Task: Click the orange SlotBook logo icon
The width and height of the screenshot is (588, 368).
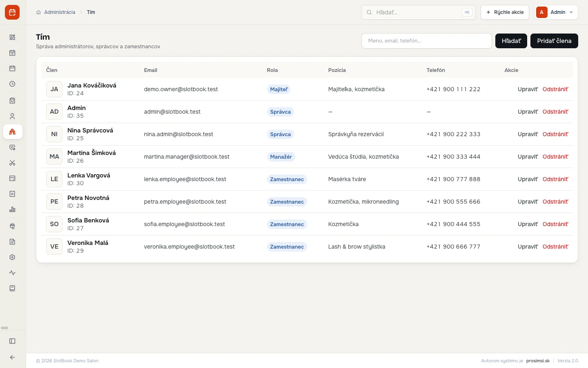Action: click(x=12, y=12)
